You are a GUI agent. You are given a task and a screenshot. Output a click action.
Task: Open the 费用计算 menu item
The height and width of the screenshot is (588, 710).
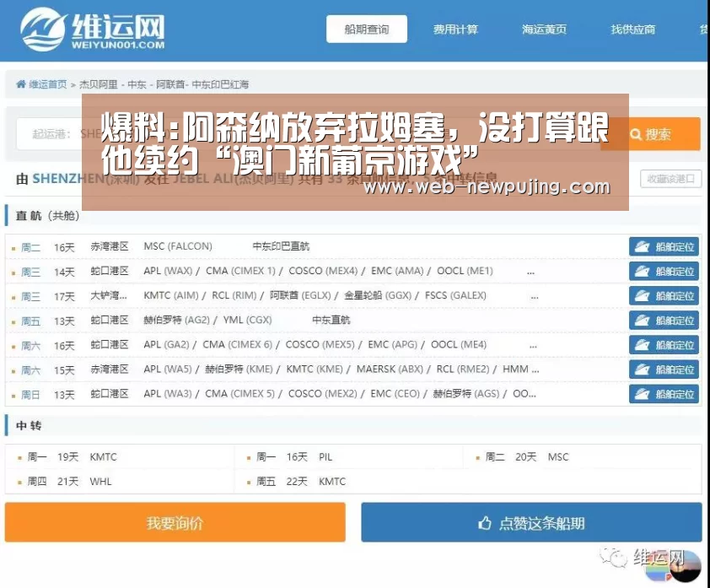pos(455,30)
